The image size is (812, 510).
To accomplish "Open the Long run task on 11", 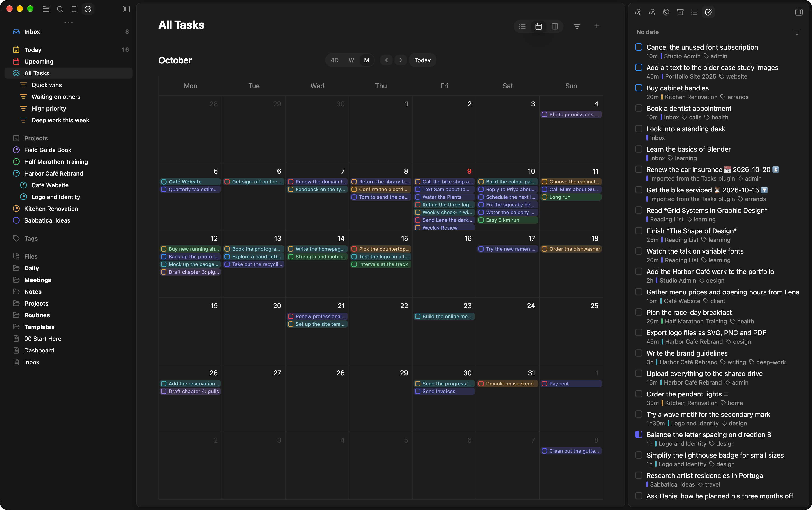I will (571, 197).
